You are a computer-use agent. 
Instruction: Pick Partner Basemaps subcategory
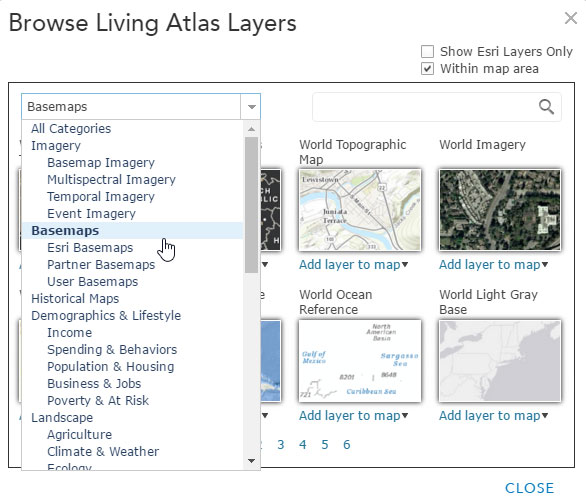[x=101, y=265]
